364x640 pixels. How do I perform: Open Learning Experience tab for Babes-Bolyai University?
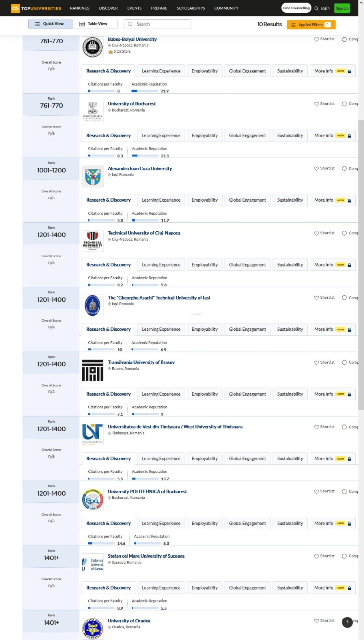(x=161, y=71)
